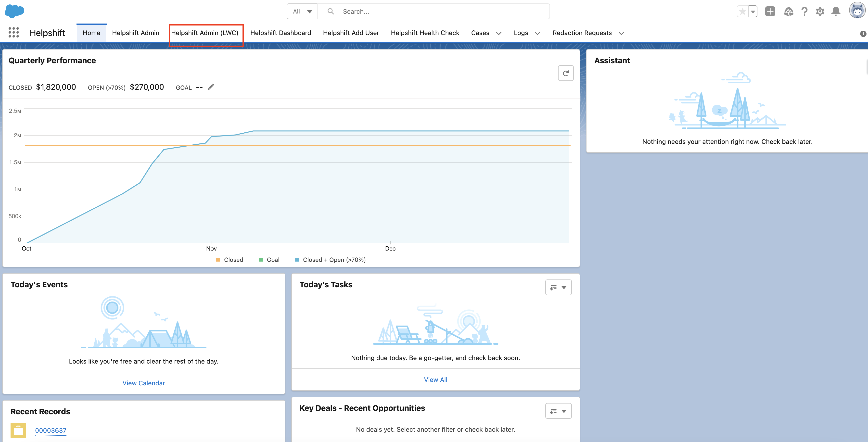Expand the Cases tab dropdown chevron
The image size is (868, 442).
499,33
